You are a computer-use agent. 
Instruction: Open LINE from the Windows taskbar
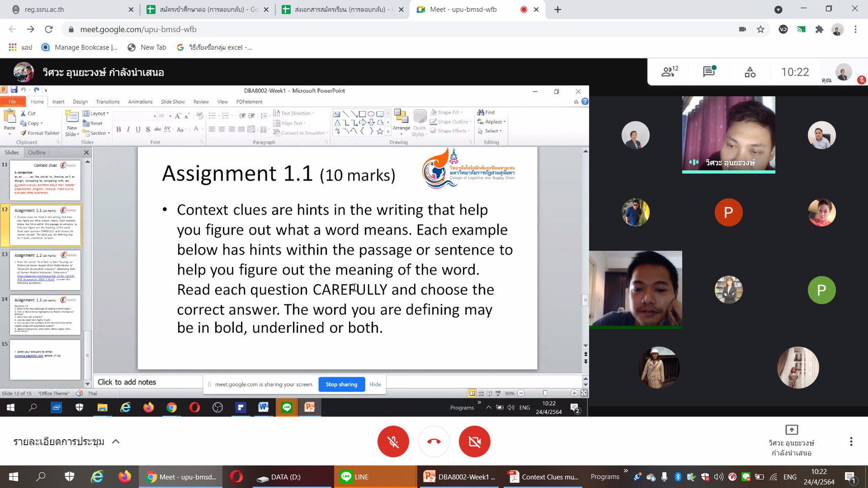tap(375, 477)
